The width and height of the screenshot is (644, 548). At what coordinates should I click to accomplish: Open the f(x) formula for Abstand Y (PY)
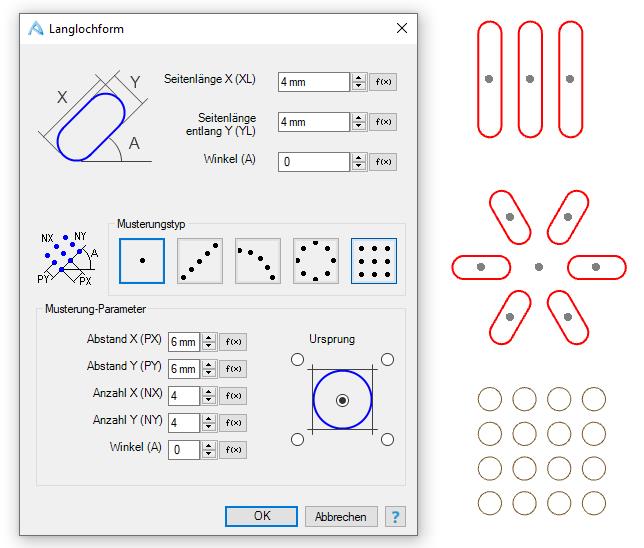coord(233,369)
